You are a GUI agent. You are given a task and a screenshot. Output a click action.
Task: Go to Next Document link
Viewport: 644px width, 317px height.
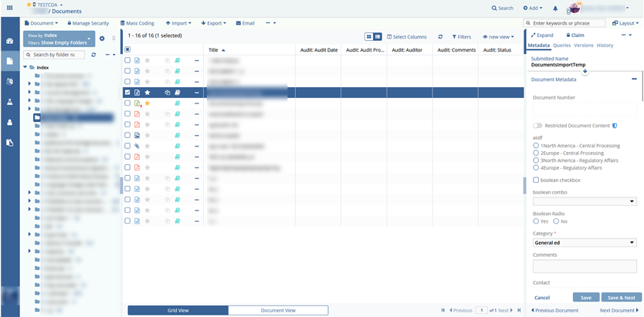[x=619, y=310]
